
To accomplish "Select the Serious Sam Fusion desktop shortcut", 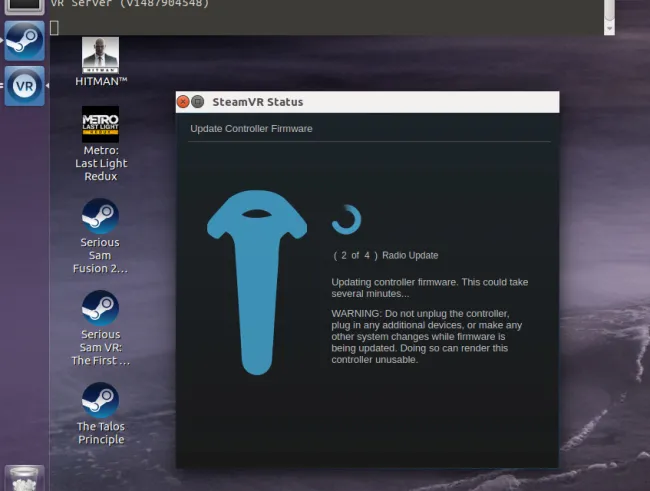I will click(100, 236).
